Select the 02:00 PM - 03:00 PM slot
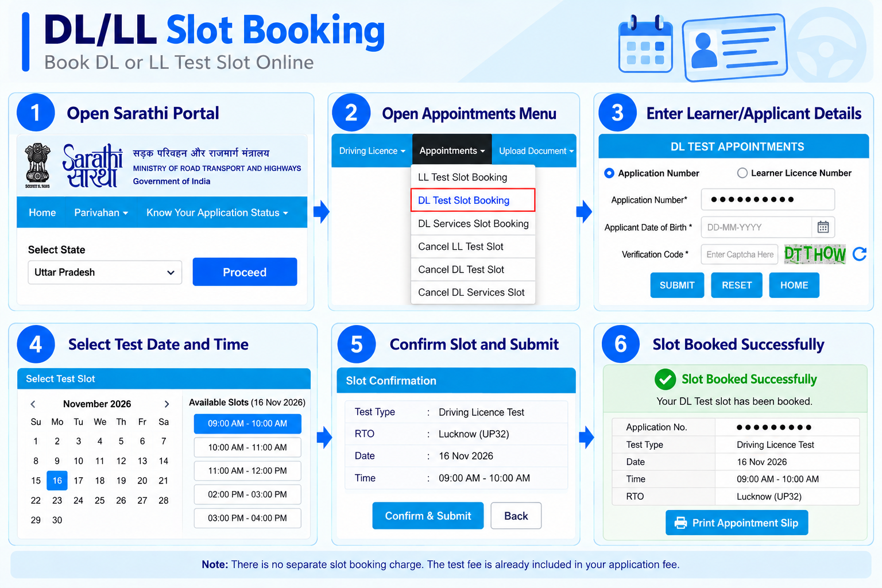The image size is (882, 588). pyautogui.click(x=247, y=494)
